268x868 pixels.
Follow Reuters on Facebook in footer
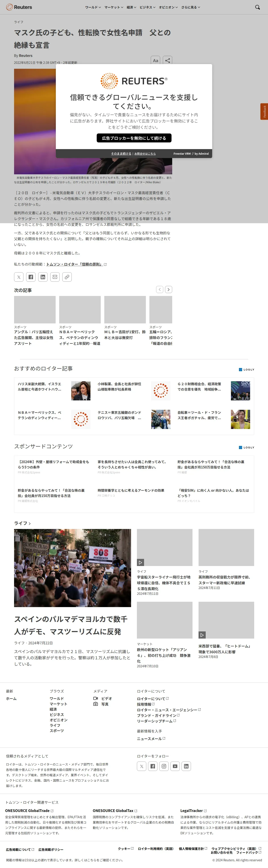[x=153, y=766]
